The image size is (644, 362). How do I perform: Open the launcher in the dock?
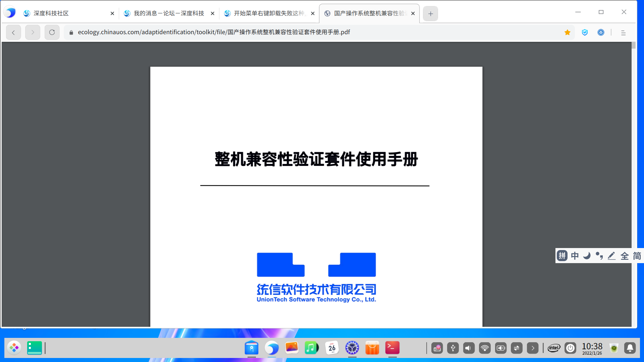pyautogui.click(x=14, y=348)
